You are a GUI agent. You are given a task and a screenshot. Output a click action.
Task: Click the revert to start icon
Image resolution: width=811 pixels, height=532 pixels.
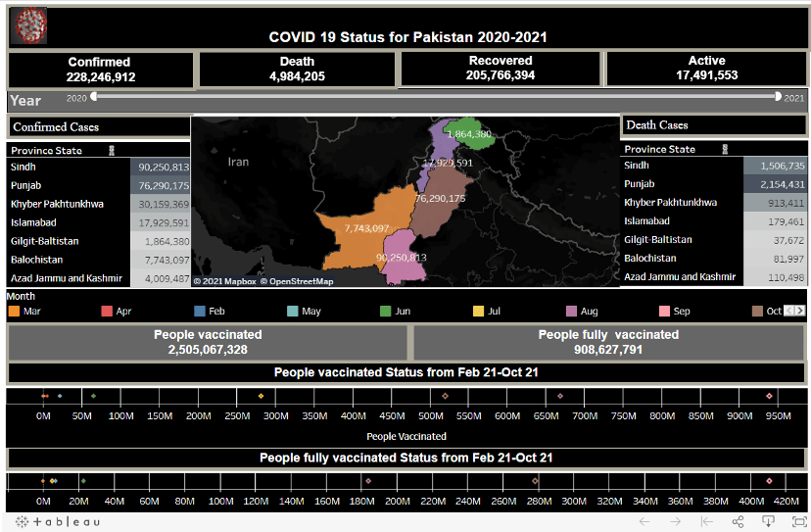click(706, 521)
